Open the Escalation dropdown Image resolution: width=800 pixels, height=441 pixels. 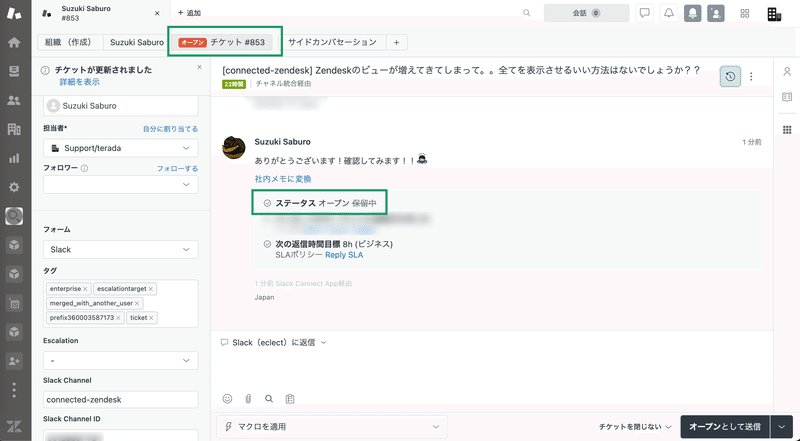point(121,360)
